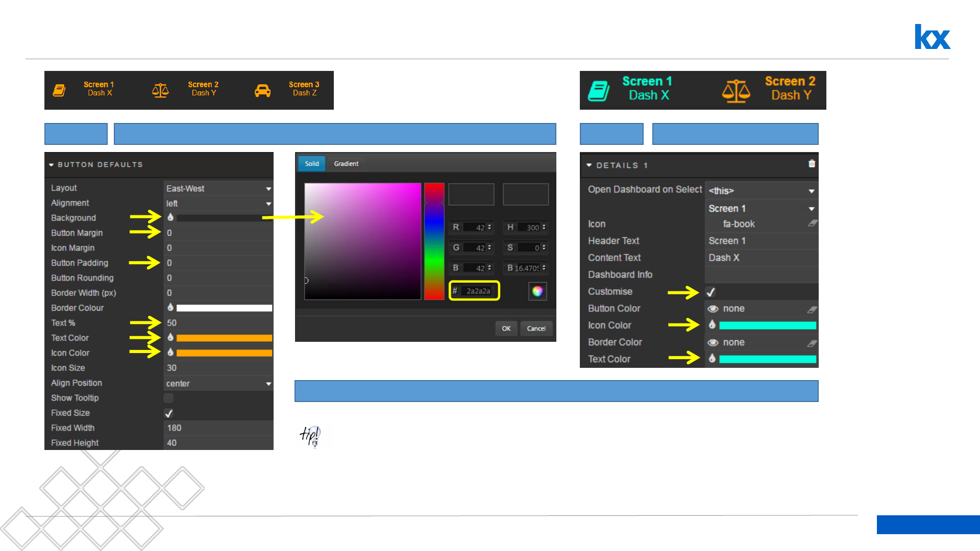This screenshot has width=980, height=551.
Task: Click the hex color field 2a2a2a
Action: click(478, 291)
